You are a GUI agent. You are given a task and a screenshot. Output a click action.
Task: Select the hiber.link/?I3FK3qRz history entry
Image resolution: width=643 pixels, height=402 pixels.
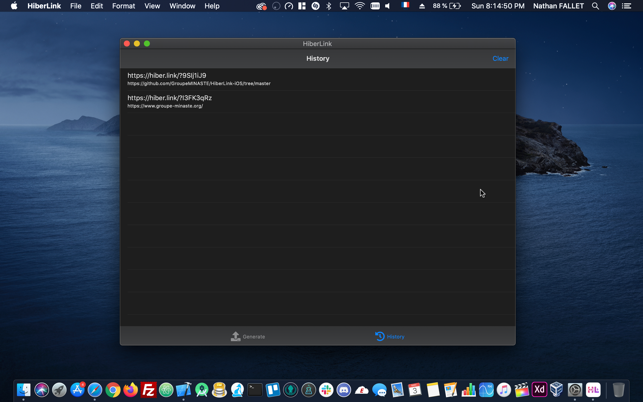click(317, 102)
